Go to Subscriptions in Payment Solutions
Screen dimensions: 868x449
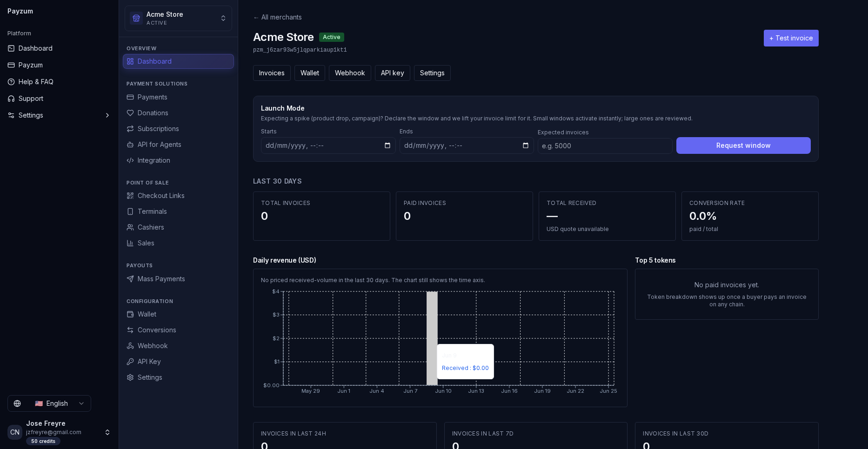[x=178, y=129]
